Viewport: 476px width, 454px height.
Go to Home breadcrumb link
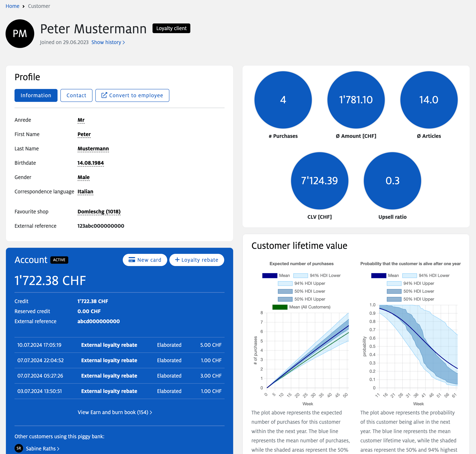[x=12, y=6]
